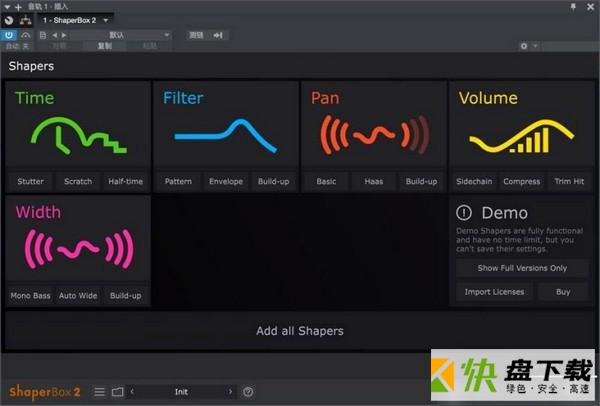Select the Envelope preset under Filter

(x=226, y=181)
